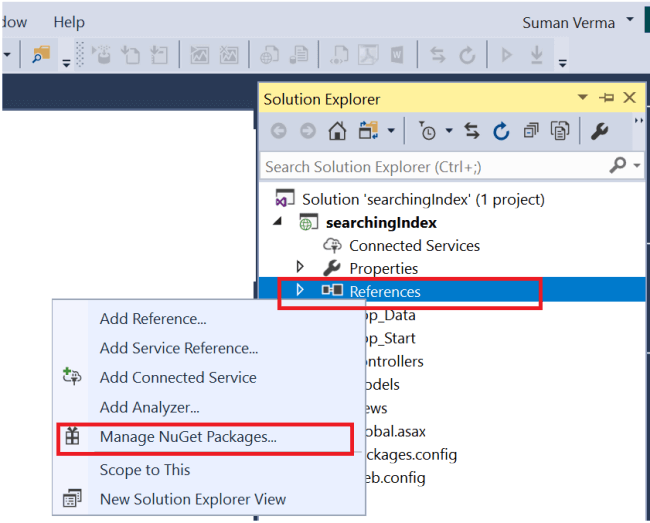Click Sync with Active Document icon
The image size is (650, 523).
[471, 131]
